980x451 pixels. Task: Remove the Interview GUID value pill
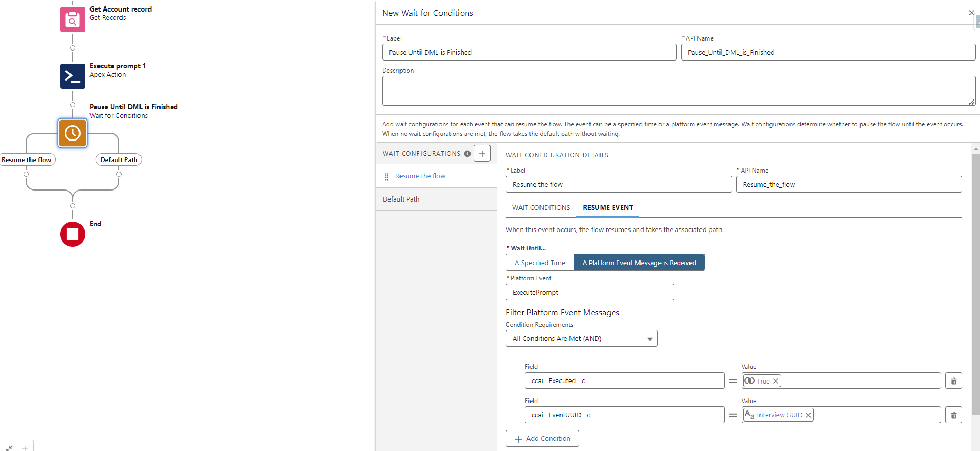click(x=808, y=415)
